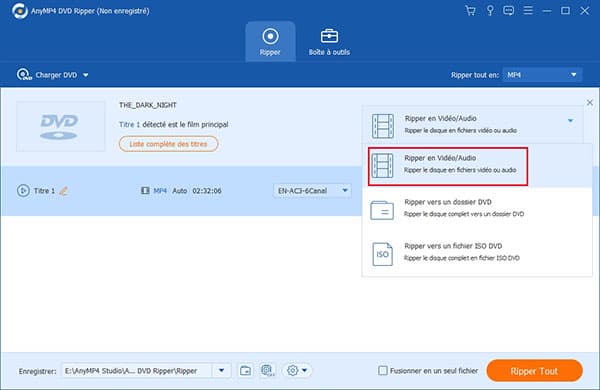The width and height of the screenshot is (600, 390).
Task: Open Liste complète des titres
Action: (168, 144)
